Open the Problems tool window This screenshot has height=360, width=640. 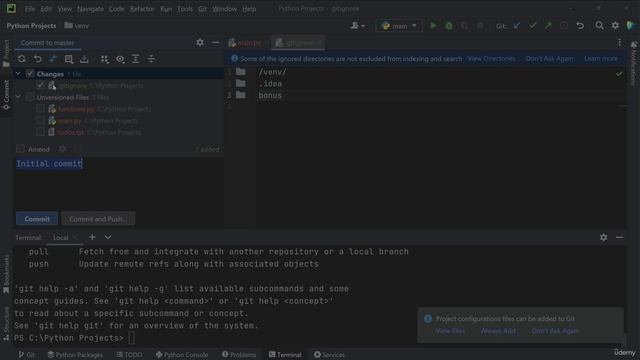point(239,355)
